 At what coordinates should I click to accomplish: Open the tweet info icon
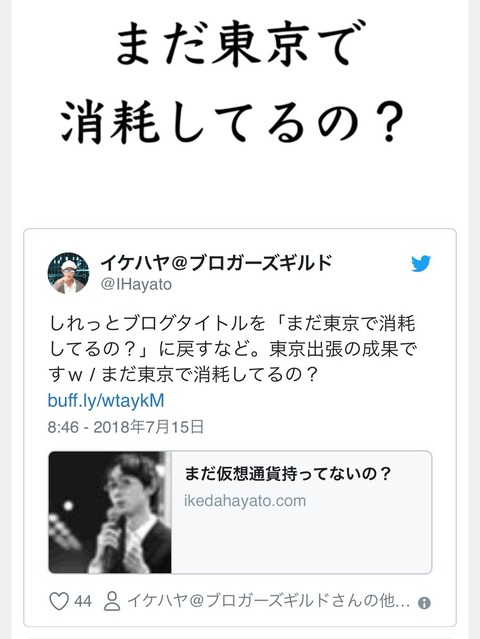pyautogui.click(x=424, y=603)
